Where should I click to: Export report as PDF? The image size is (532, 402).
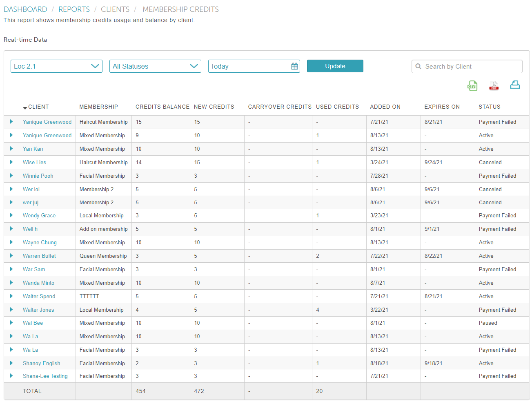coord(494,85)
